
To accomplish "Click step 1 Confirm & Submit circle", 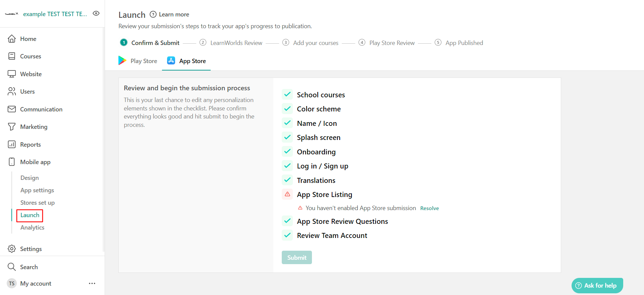I will click(124, 42).
